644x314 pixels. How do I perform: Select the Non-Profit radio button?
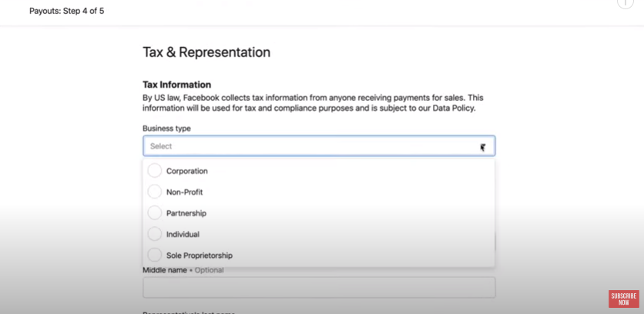click(x=154, y=192)
